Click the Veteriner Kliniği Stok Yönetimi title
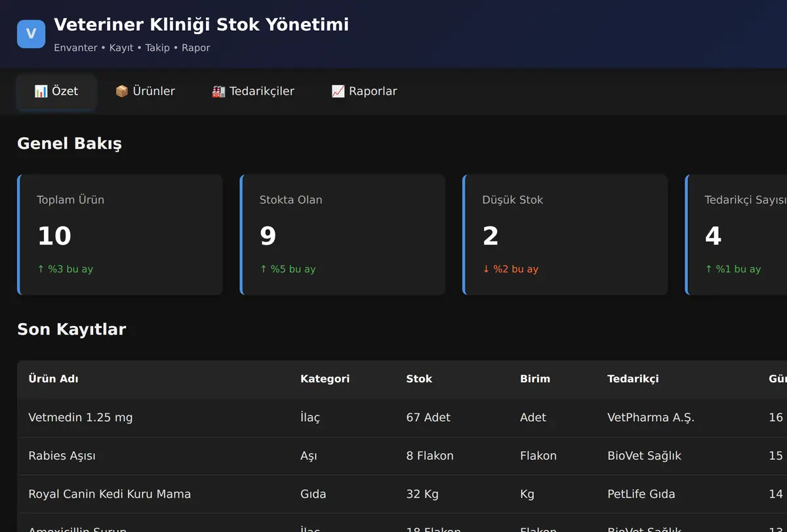787x532 pixels. [x=201, y=25]
